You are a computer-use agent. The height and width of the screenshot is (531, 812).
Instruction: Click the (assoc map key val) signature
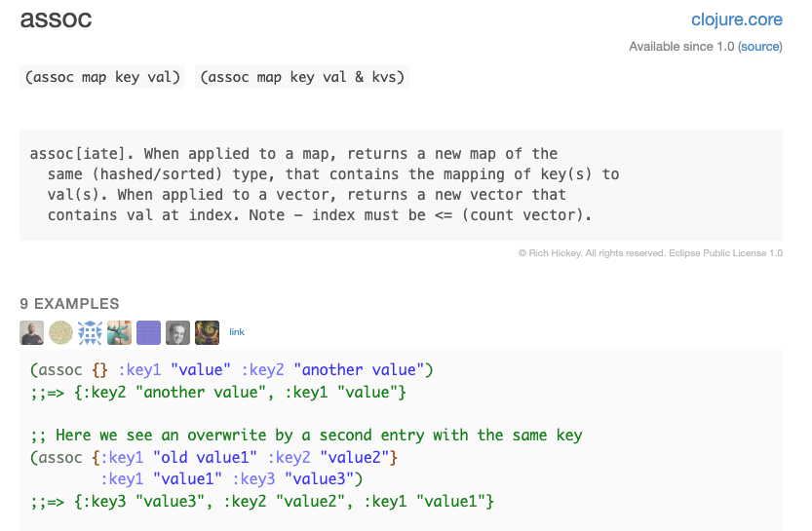(x=104, y=77)
